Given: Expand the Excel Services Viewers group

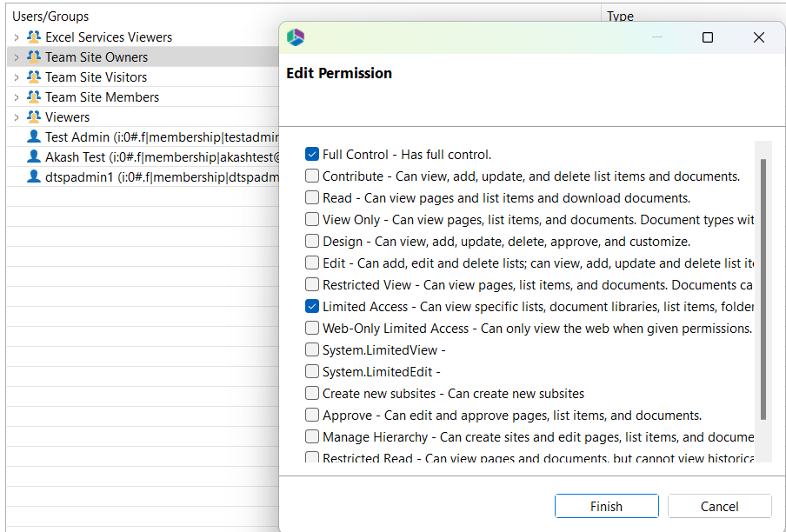Looking at the screenshot, I should point(16,37).
